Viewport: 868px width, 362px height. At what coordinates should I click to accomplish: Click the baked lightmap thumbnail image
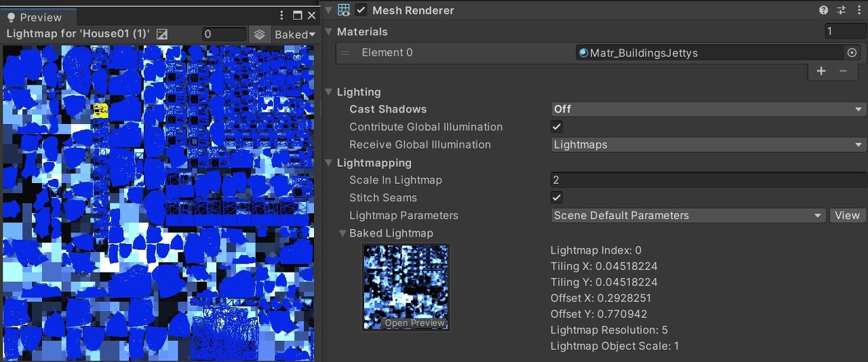point(406,287)
